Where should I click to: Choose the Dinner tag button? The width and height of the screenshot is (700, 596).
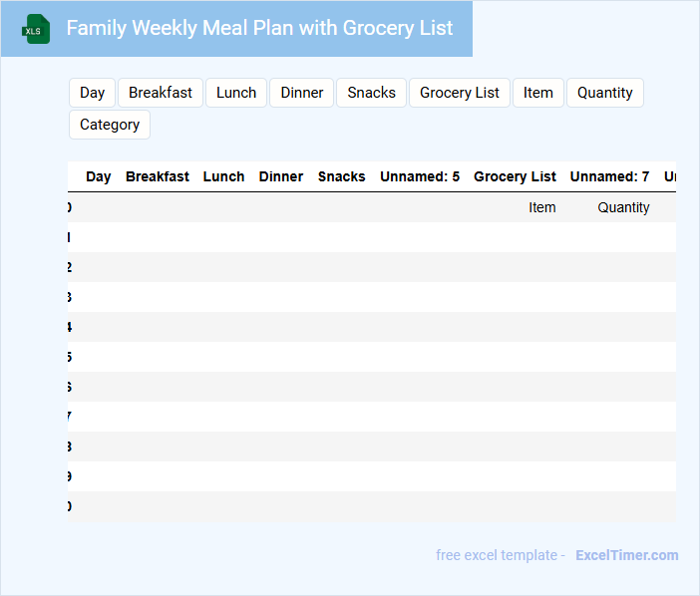click(x=301, y=93)
